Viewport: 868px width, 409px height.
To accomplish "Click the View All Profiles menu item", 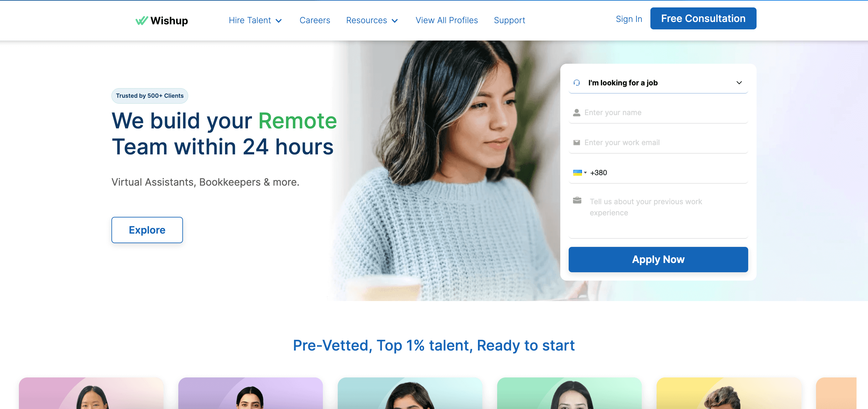I will click(447, 20).
